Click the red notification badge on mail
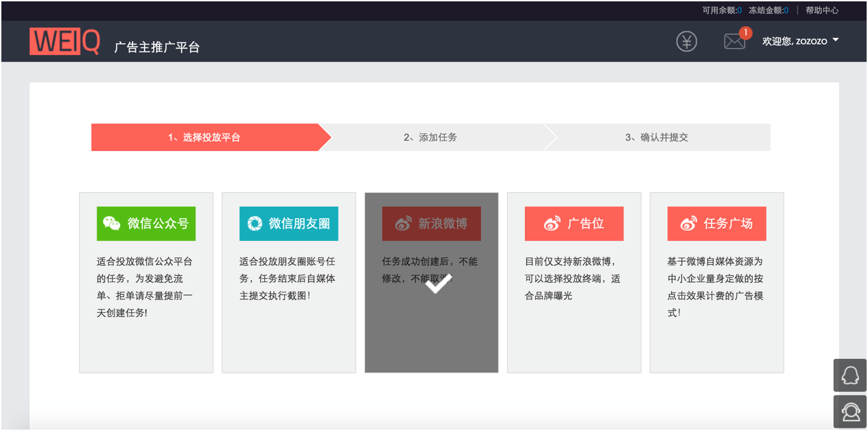Screen dimensions: 868x431 pos(745,33)
